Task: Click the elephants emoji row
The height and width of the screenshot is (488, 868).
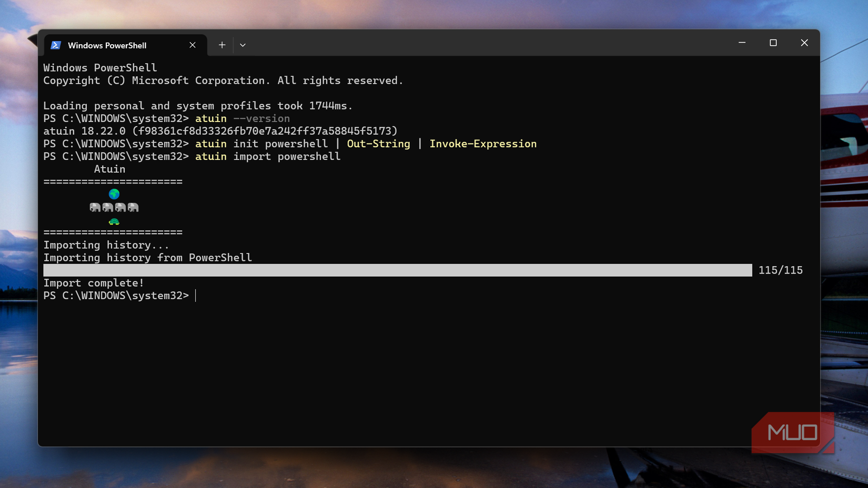Action: [x=114, y=207]
